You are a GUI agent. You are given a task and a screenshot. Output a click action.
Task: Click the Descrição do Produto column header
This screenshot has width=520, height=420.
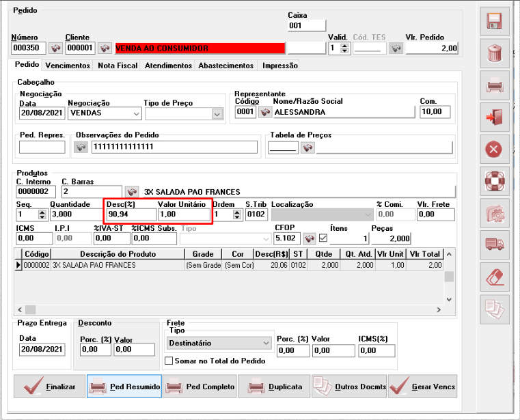118,254
